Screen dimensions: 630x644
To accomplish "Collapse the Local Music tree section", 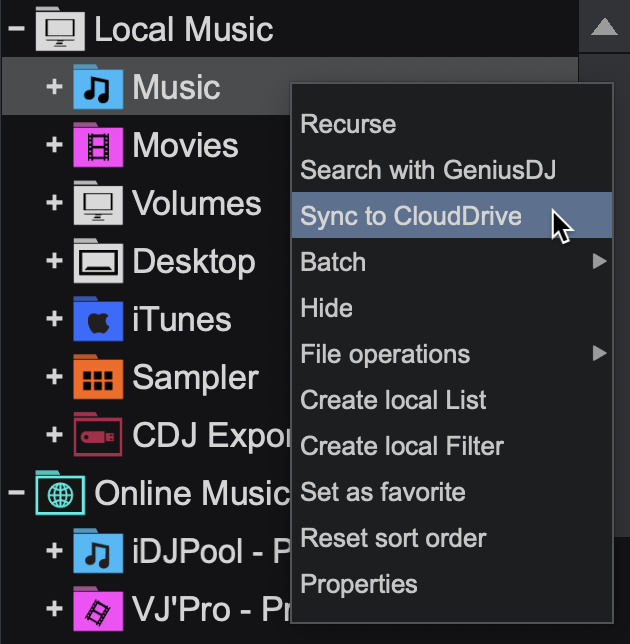I will tap(16, 30).
